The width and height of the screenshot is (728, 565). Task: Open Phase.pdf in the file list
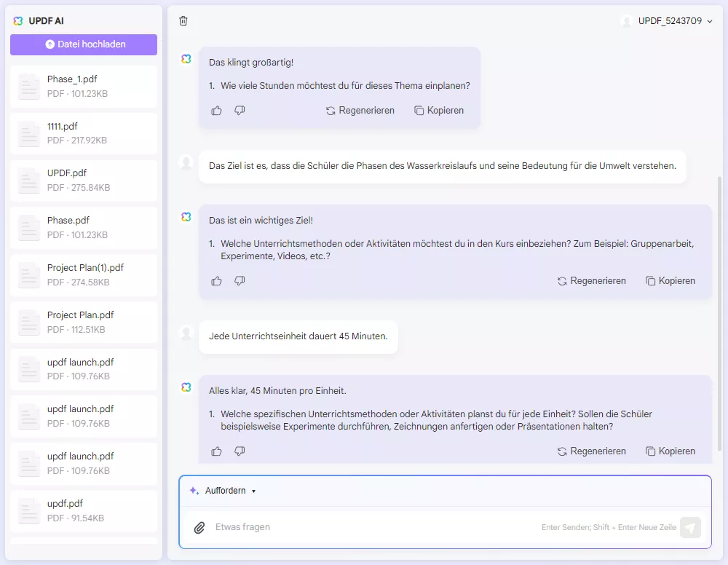click(x=84, y=228)
